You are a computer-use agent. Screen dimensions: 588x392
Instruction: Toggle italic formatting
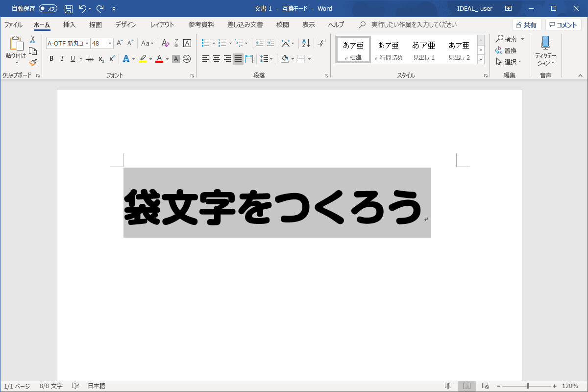[x=62, y=59]
